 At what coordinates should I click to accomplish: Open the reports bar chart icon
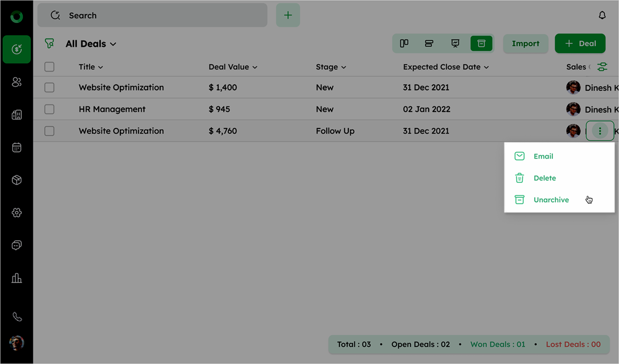tap(17, 278)
